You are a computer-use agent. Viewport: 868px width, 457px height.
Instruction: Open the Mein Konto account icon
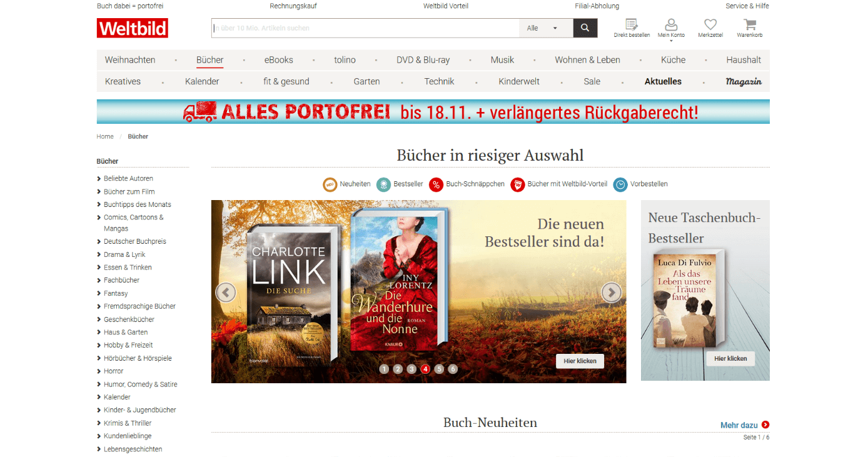click(x=671, y=25)
